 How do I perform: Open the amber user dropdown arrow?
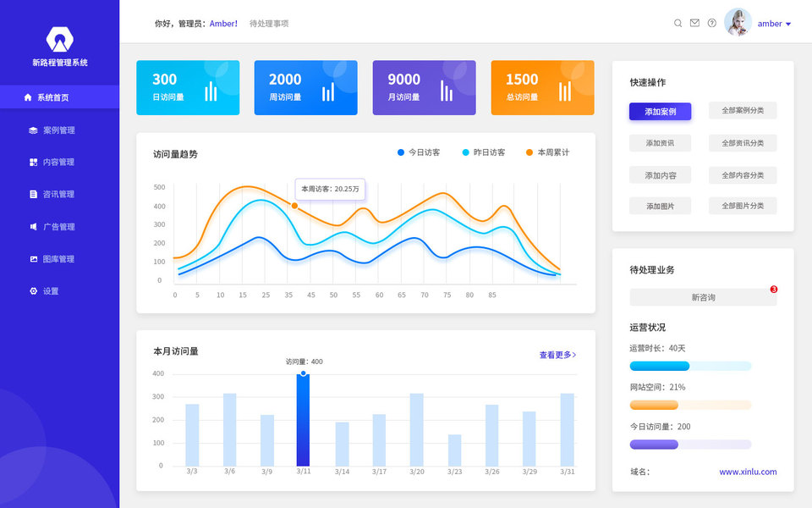pyautogui.click(x=788, y=24)
